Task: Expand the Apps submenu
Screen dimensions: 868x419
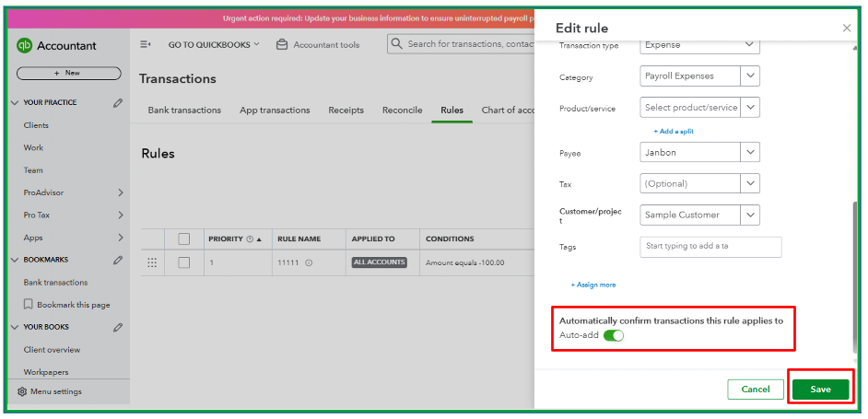Action: click(120, 238)
